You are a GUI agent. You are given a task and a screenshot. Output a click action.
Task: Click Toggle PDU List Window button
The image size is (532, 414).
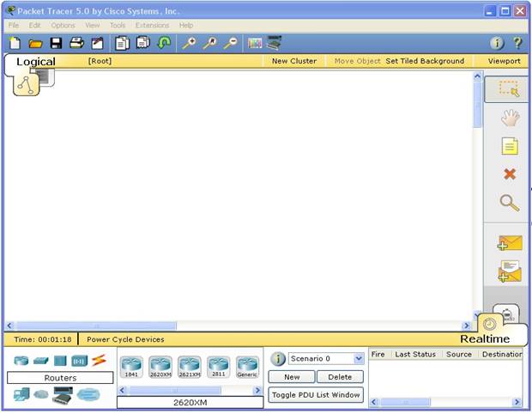tap(316, 395)
